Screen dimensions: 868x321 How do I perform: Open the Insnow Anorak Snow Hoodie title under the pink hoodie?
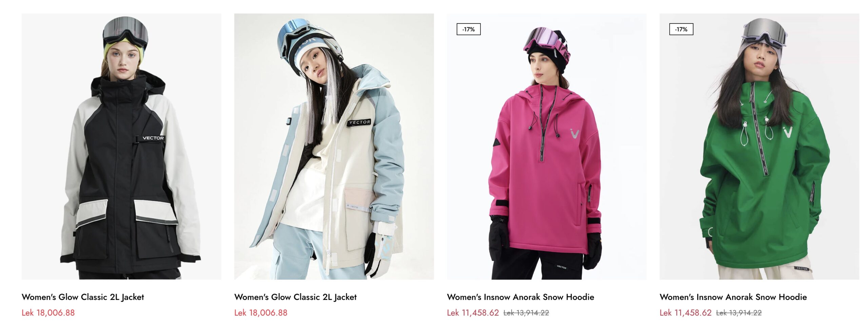520,297
